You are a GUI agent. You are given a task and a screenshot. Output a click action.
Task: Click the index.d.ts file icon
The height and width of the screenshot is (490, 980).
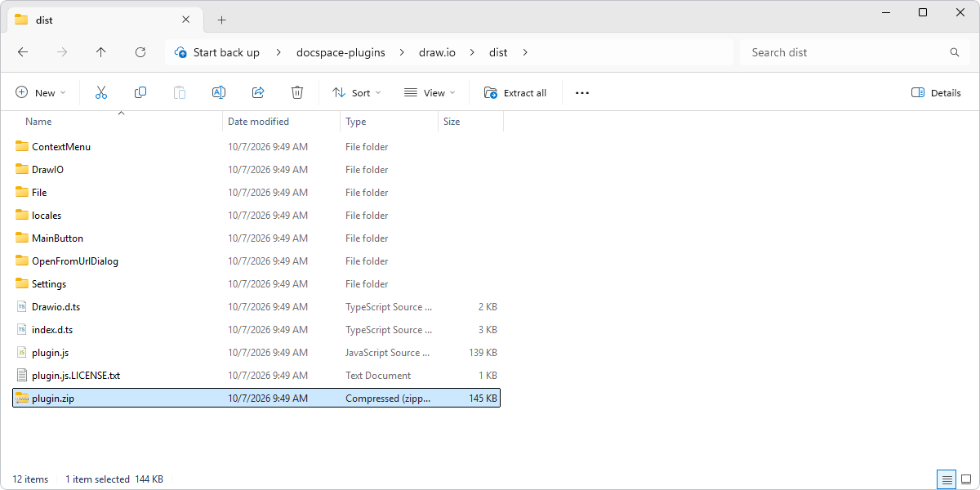pos(22,330)
